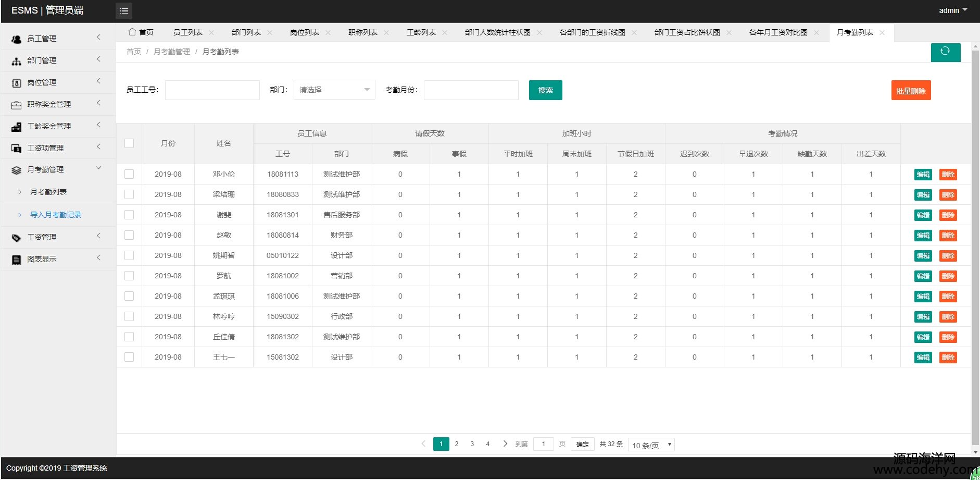Switch to the 员工列表 tab

(188, 32)
